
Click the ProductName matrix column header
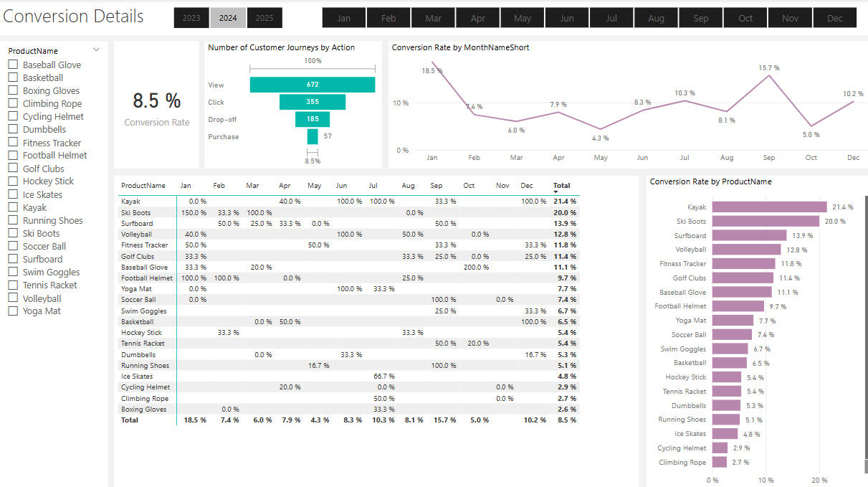[143, 186]
